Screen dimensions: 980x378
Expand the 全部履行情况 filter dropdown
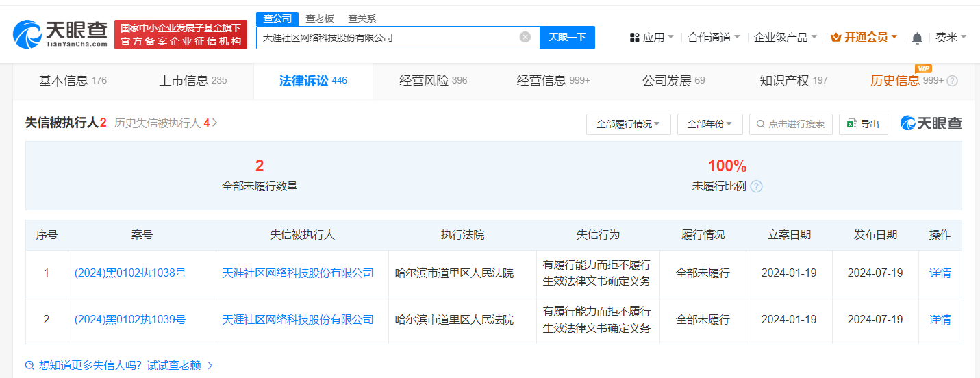pyautogui.click(x=628, y=124)
